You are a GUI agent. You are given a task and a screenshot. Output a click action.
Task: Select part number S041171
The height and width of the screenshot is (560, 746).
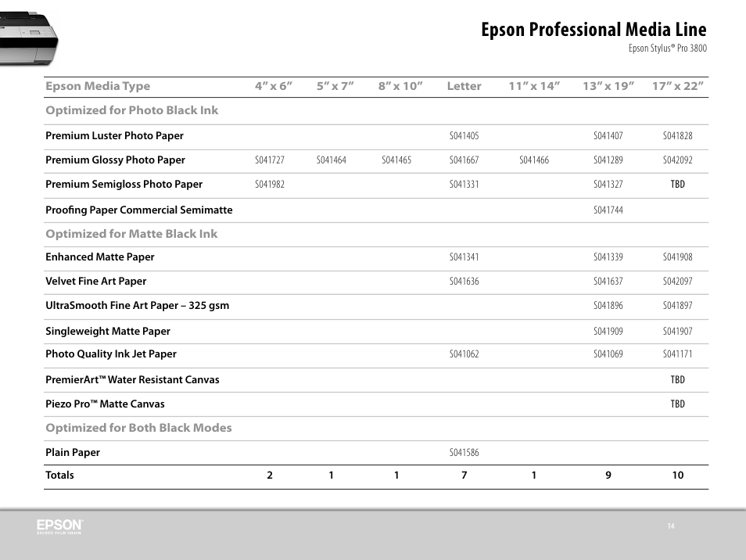(677, 354)
